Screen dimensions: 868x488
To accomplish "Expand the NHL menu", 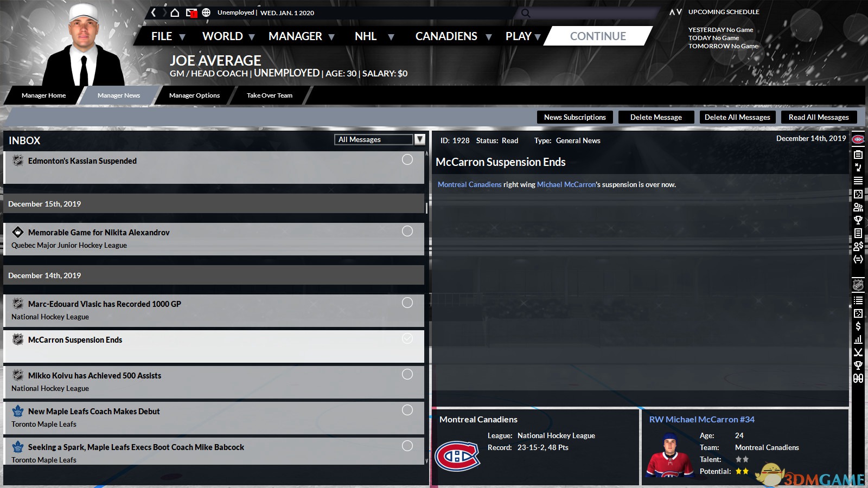I will [374, 36].
